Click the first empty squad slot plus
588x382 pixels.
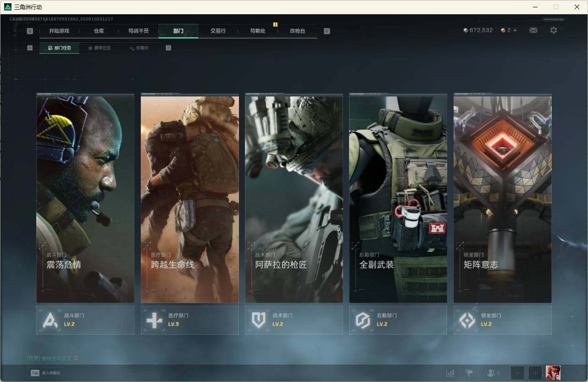[x=517, y=373]
